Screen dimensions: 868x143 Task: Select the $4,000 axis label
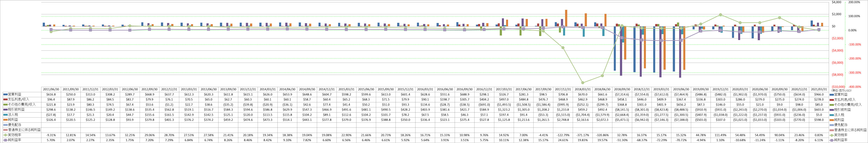[837, 2]
